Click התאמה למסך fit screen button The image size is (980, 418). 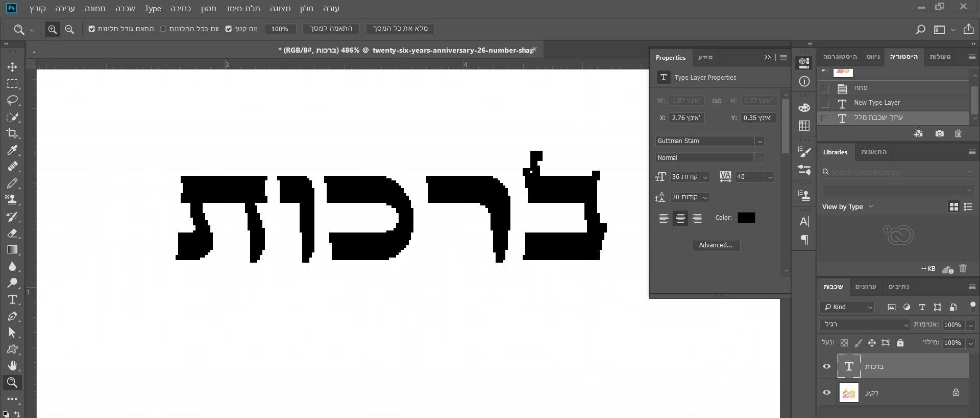(x=331, y=29)
